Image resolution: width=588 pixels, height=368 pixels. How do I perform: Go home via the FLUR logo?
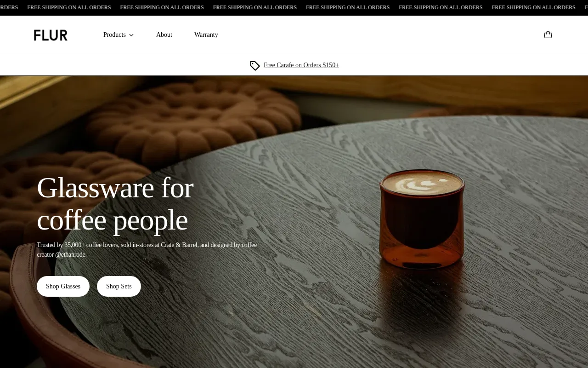tap(51, 35)
